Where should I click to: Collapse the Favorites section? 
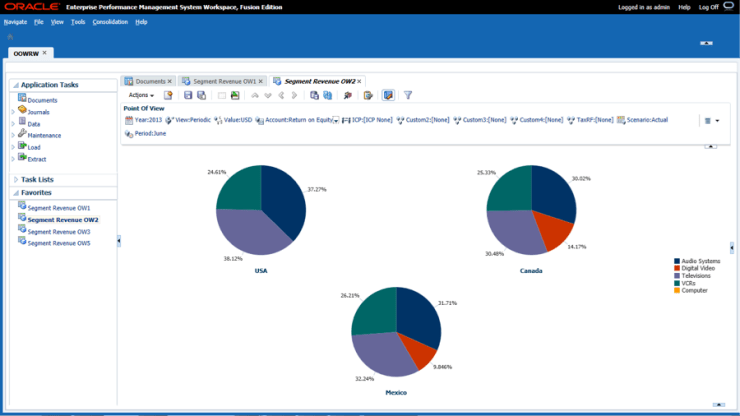[x=14, y=192]
